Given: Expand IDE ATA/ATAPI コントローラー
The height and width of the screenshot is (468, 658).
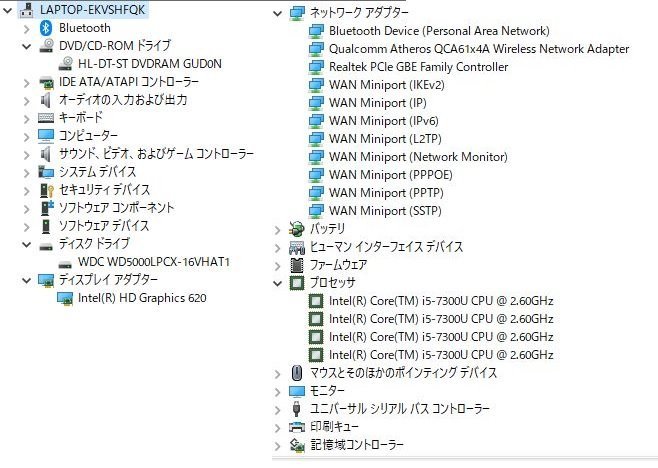Looking at the screenshot, I should click(27, 83).
